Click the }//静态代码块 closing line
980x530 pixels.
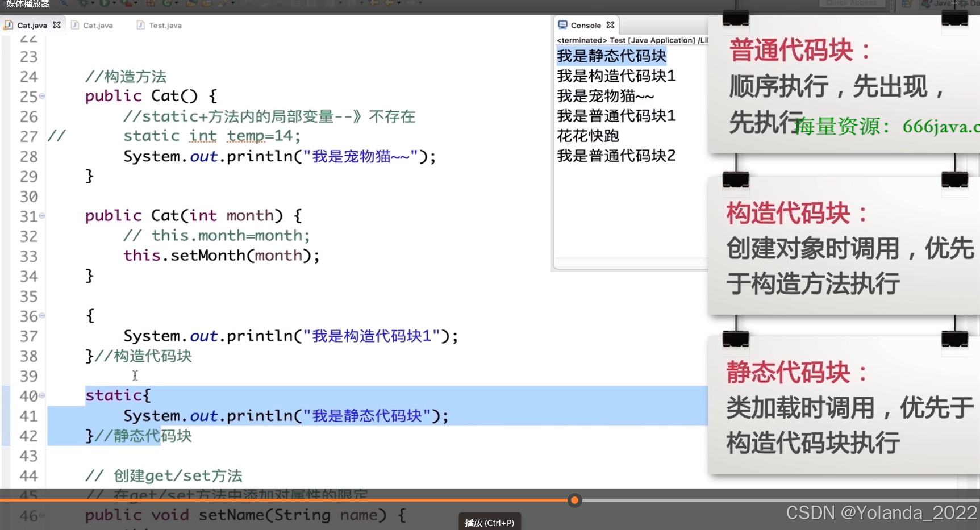coord(139,436)
